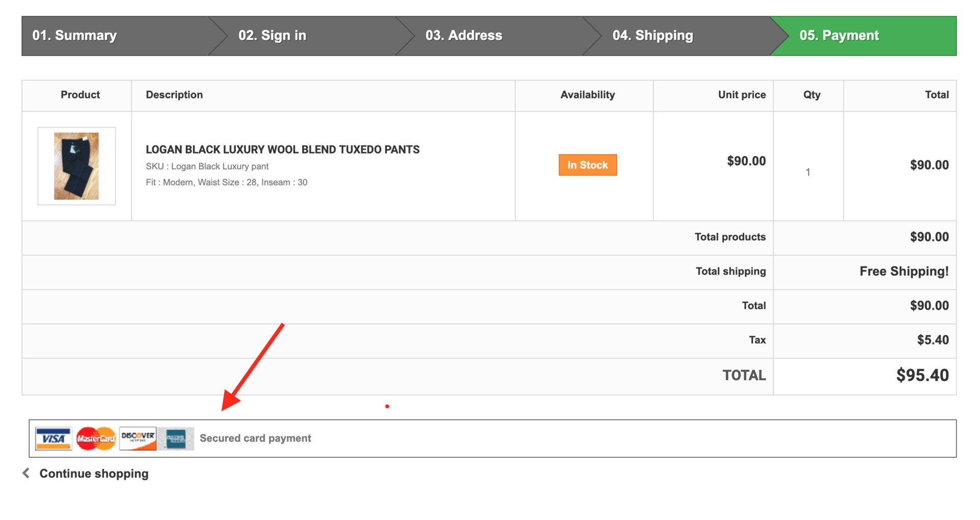
Task: Click the back chevron beside Continue shopping
Action: click(26, 473)
